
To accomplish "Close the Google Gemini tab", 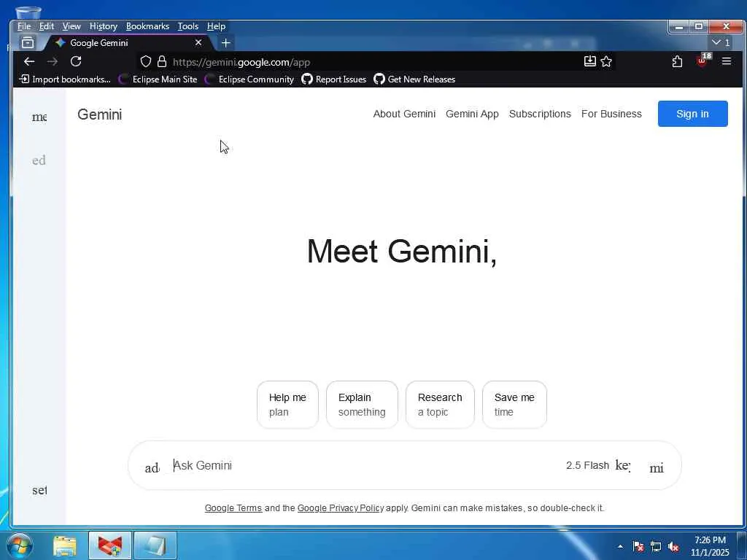I will coord(198,43).
